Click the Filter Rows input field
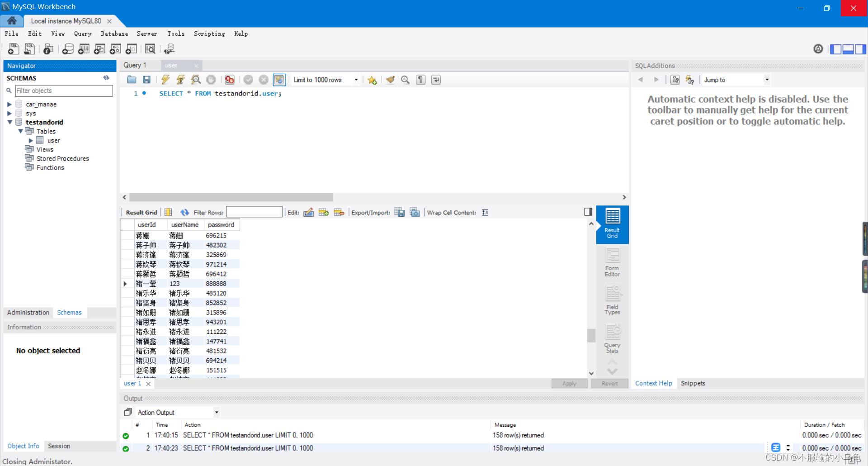Viewport: 868px width, 466px height. point(254,212)
